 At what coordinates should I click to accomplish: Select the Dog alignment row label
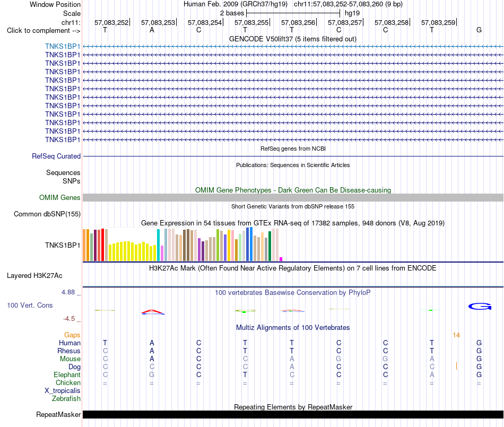point(74,367)
